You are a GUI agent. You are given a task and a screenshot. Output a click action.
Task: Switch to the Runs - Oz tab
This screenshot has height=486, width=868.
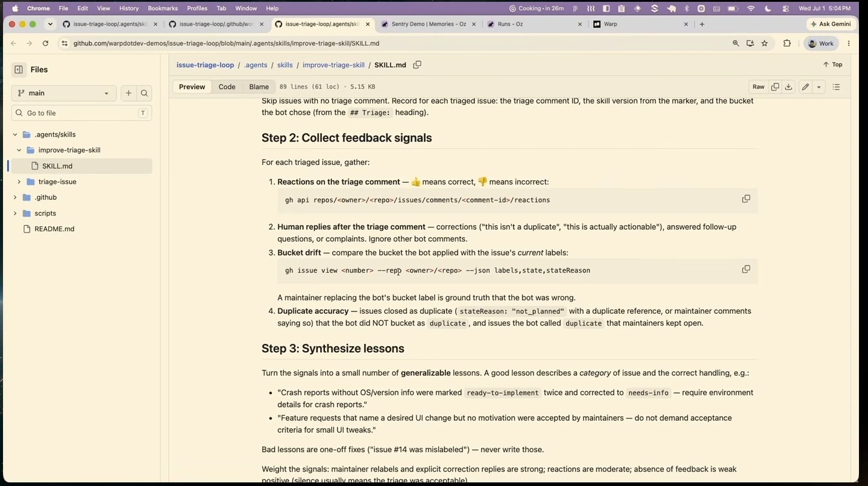tap(533, 24)
